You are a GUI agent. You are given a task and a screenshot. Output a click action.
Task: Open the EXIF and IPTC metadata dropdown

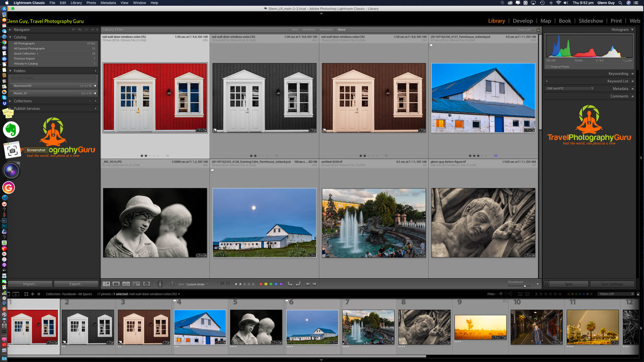click(x=570, y=88)
